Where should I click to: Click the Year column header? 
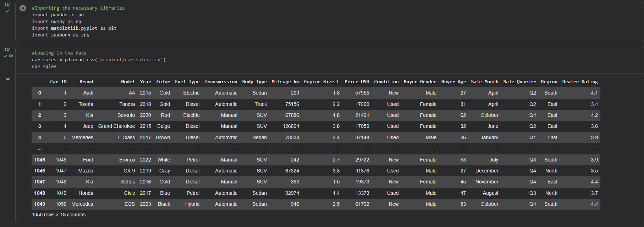[x=145, y=82]
